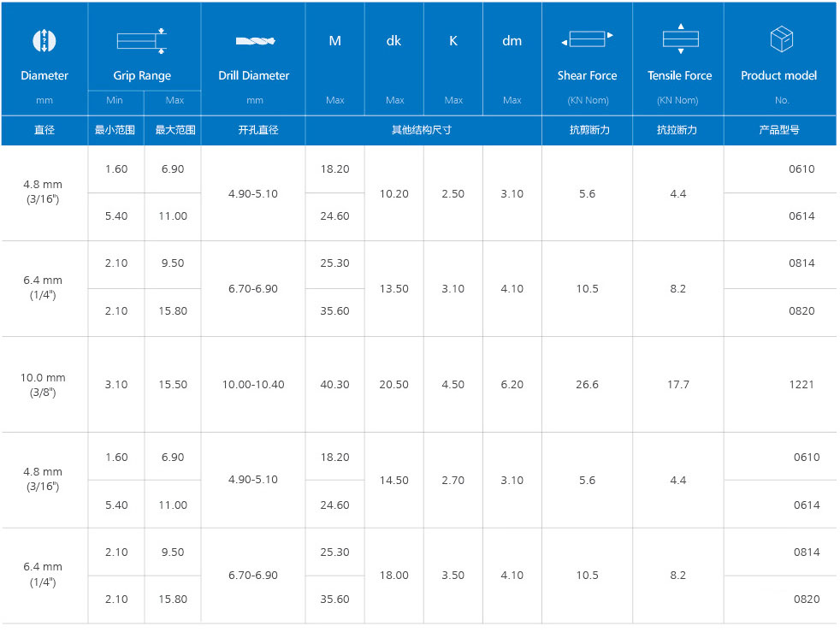This screenshot has width=840, height=632.
Task: Click the 最大范围 header cell
Action: point(175,130)
